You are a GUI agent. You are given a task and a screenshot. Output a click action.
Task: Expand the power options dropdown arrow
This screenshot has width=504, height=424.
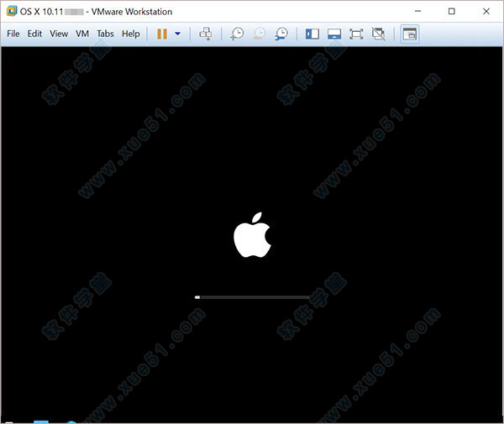(177, 34)
